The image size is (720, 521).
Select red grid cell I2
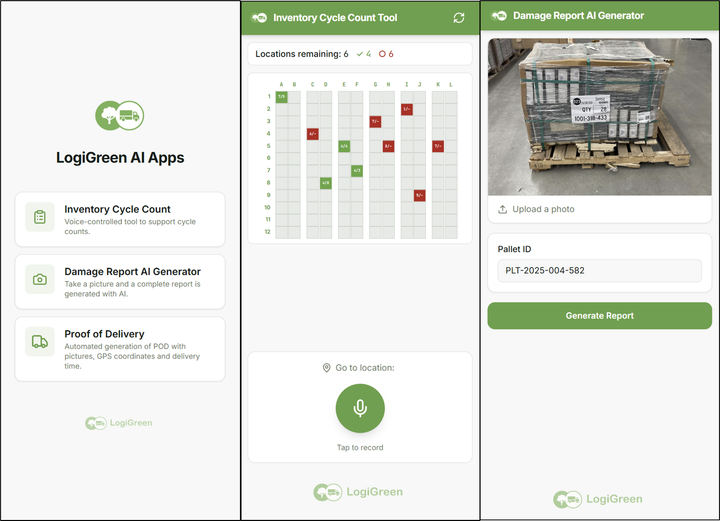point(407,109)
